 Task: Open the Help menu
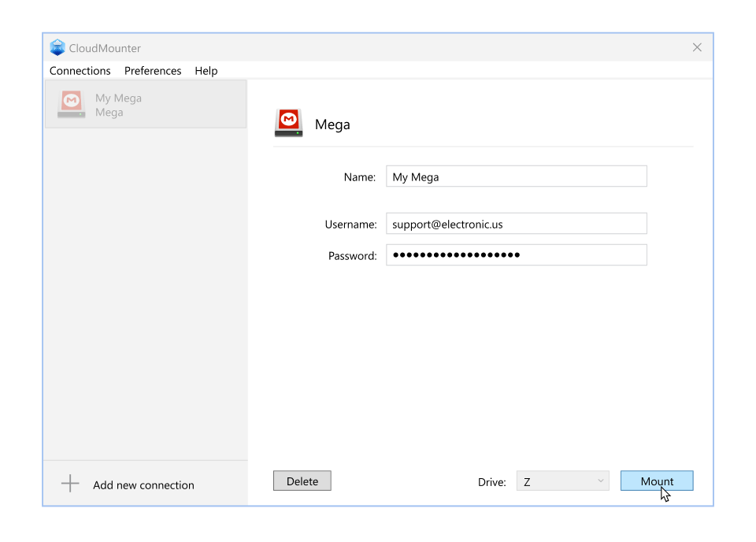coord(206,71)
